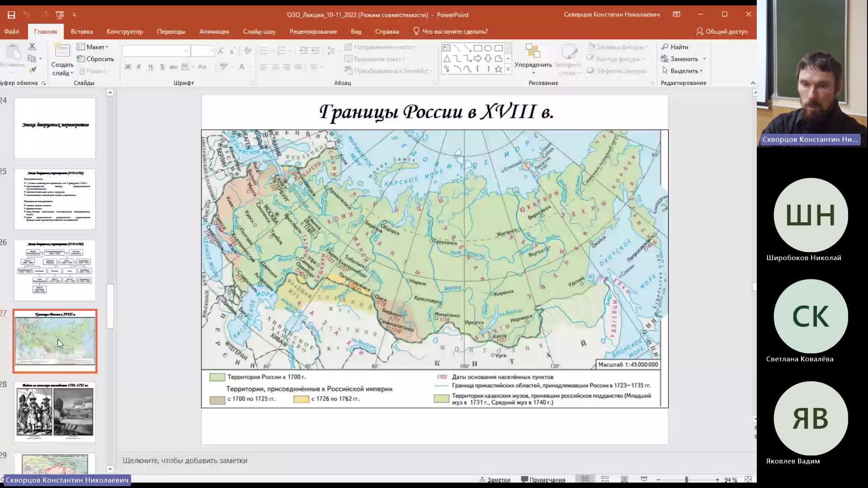Switch to the Переходы tab
This screenshot has height=488, width=868.
pos(171,32)
